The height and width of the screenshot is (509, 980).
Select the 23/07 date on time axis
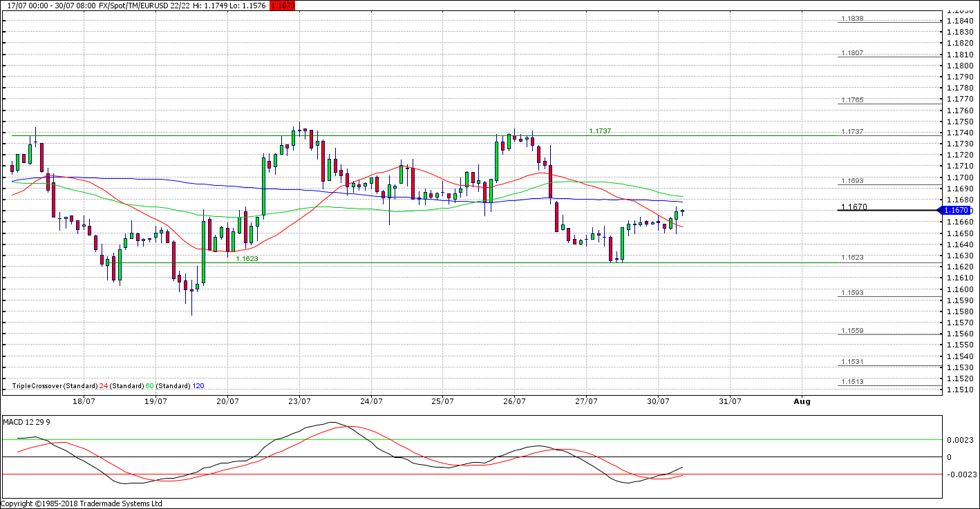(x=299, y=401)
